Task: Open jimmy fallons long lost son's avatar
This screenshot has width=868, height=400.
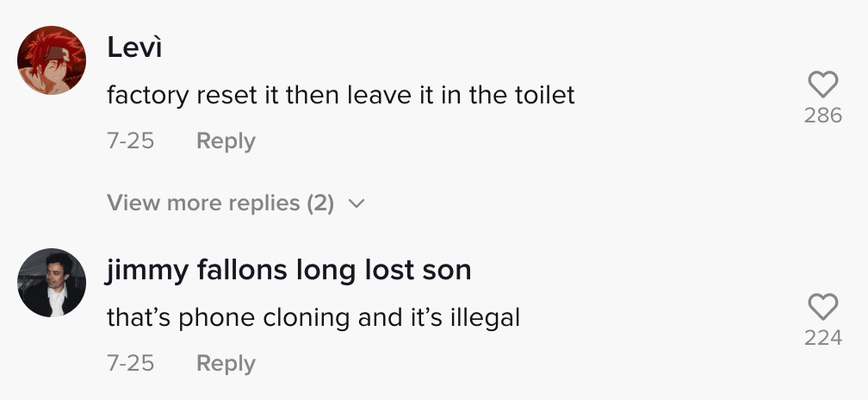Action: point(52,283)
